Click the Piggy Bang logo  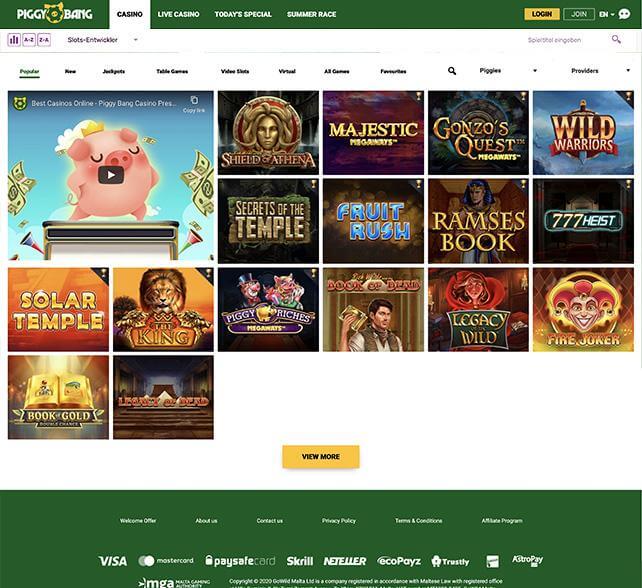point(55,14)
